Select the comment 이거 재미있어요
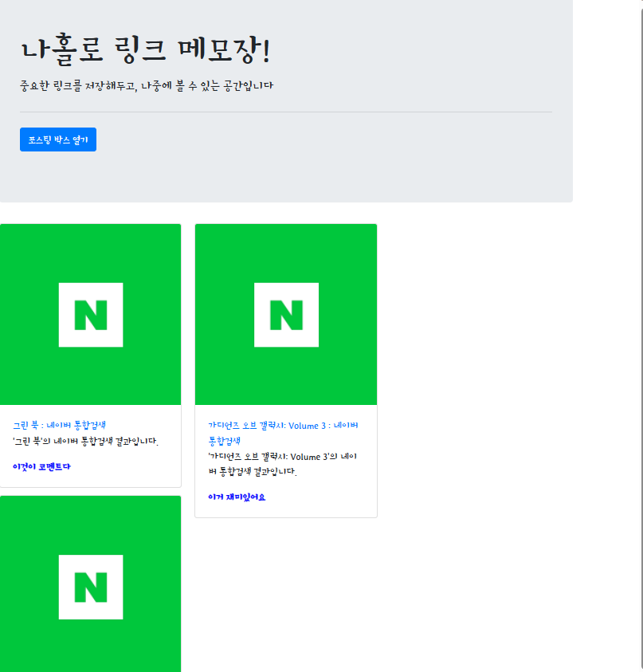Viewport: 643px width, 672px height. (x=237, y=497)
